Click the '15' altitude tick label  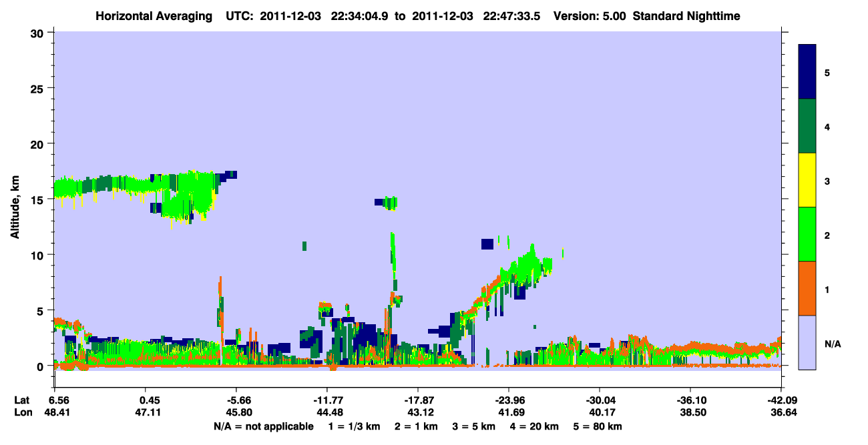pos(39,199)
